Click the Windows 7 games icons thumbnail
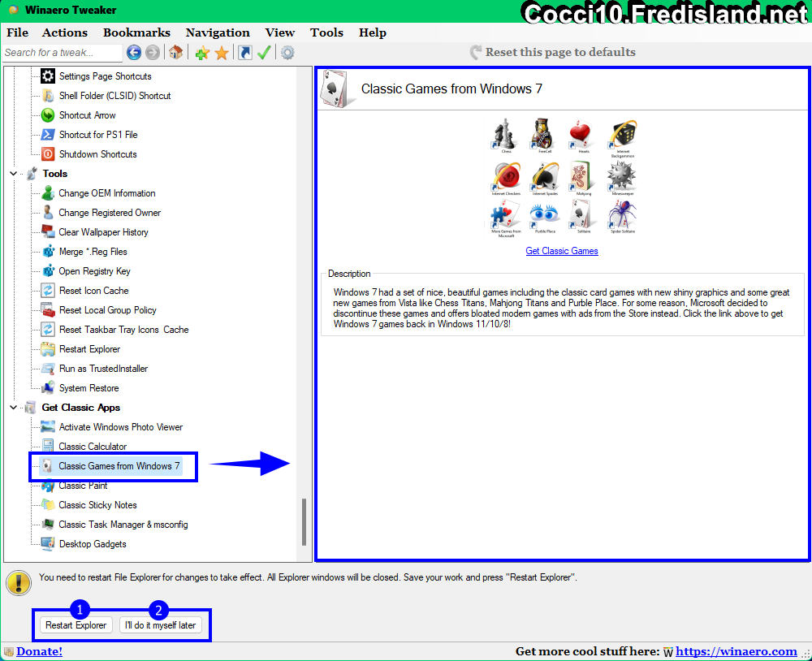812x661 pixels. tap(563, 178)
